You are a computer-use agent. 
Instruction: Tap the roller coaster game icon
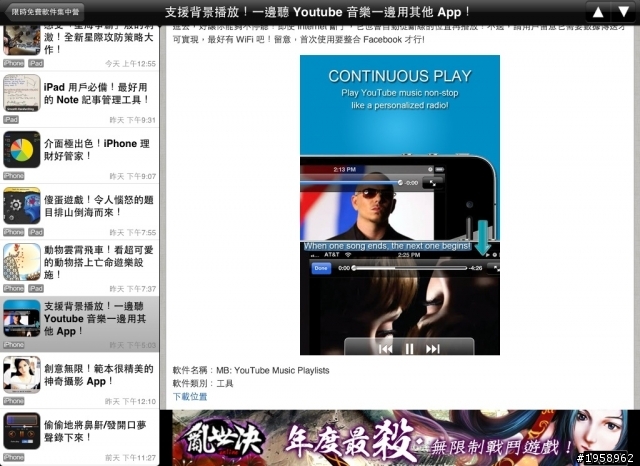pos(22,262)
